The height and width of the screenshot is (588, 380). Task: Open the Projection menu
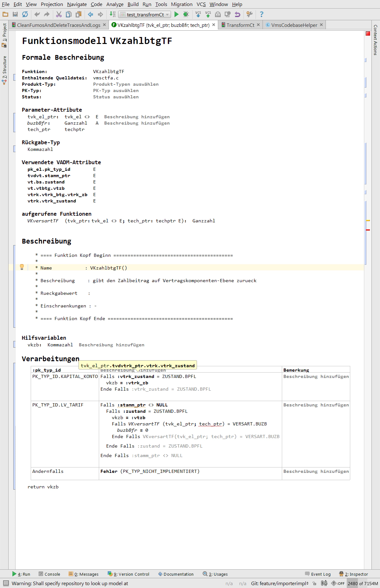tap(52, 4)
